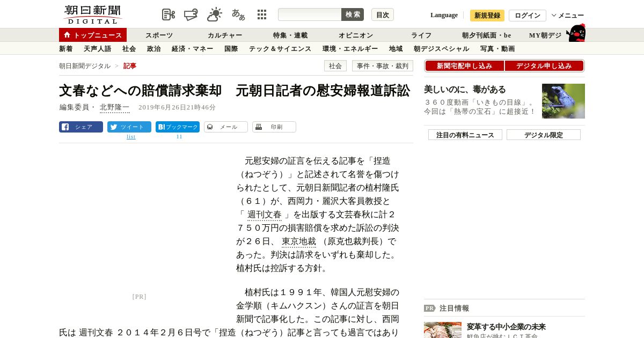Open author 北野隆一 link
Viewport: 644px width, 338px height.
pyautogui.click(x=115, y=107)
